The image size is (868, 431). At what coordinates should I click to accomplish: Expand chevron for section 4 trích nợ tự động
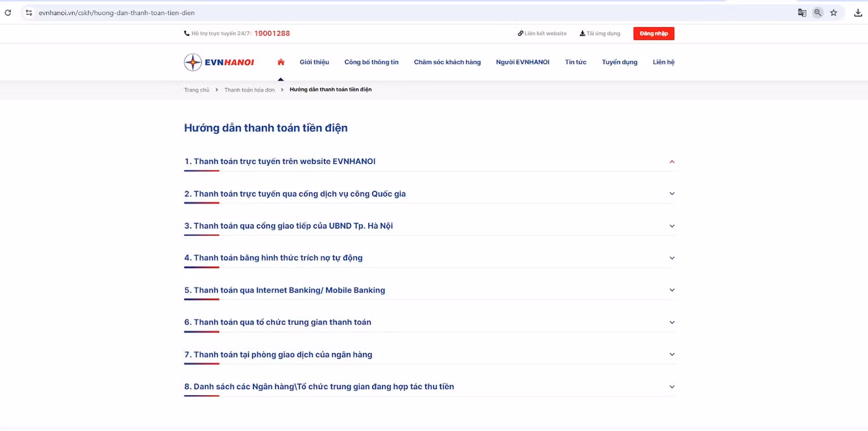[672, 258]
